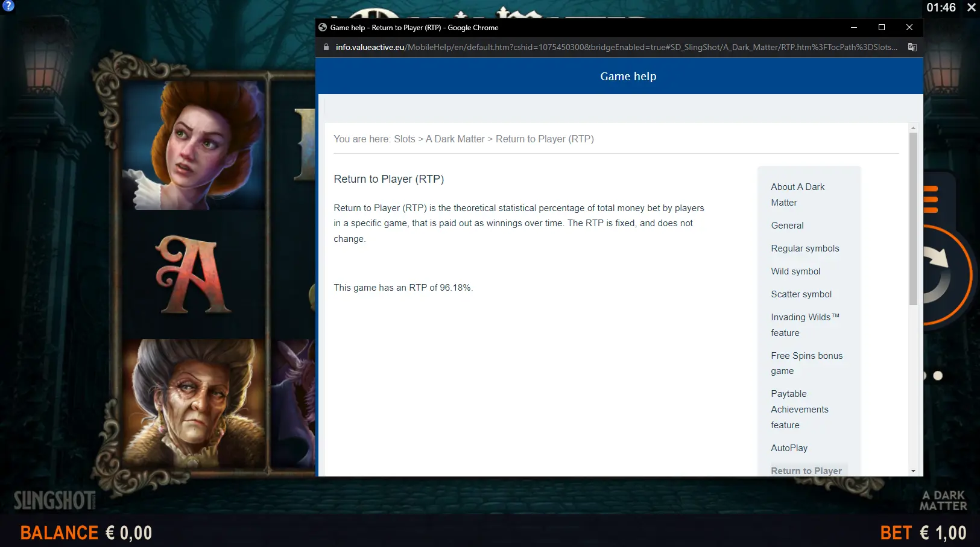Viewport: 980px width, 547px height.
Task: Open the Wild symbol help topic
Action: [795, 271]
